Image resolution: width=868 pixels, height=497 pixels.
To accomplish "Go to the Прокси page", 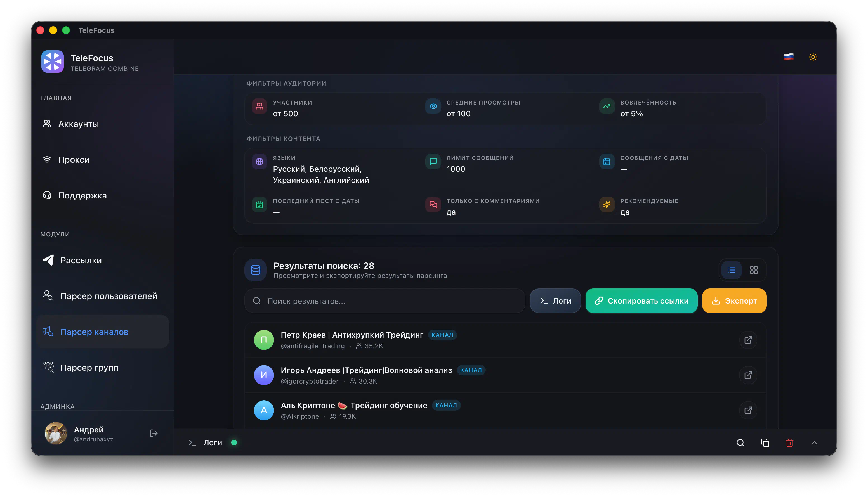I will [x=102, y=160].
